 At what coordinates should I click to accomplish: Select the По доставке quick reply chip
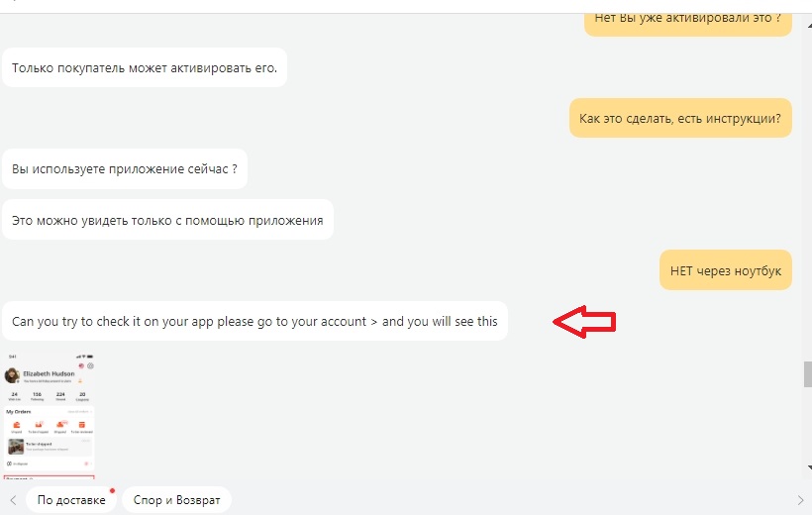tap(71, 500)
